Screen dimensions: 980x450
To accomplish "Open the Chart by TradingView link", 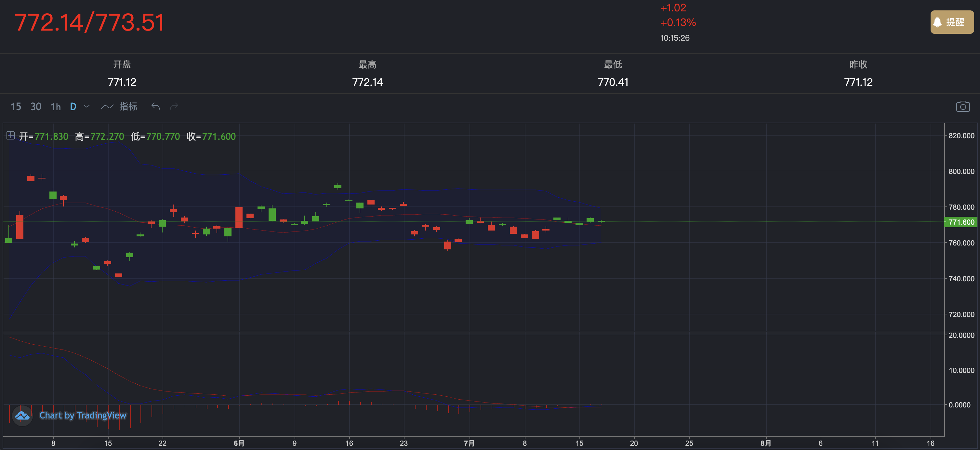I will (x=83, y=416).
